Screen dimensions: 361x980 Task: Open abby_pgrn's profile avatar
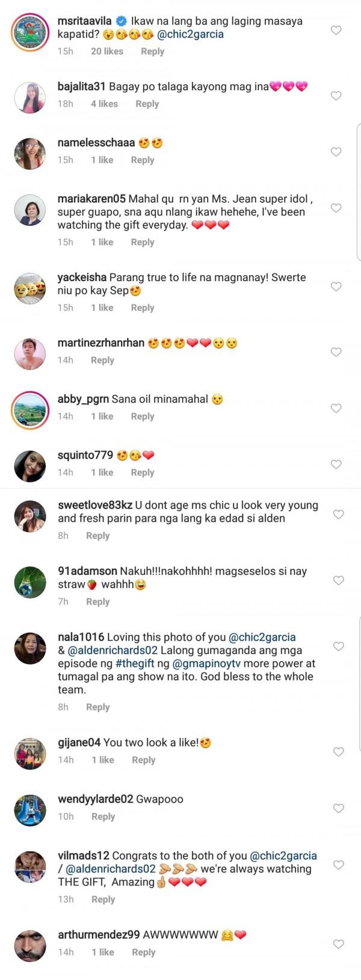click(x=29, y=409)
